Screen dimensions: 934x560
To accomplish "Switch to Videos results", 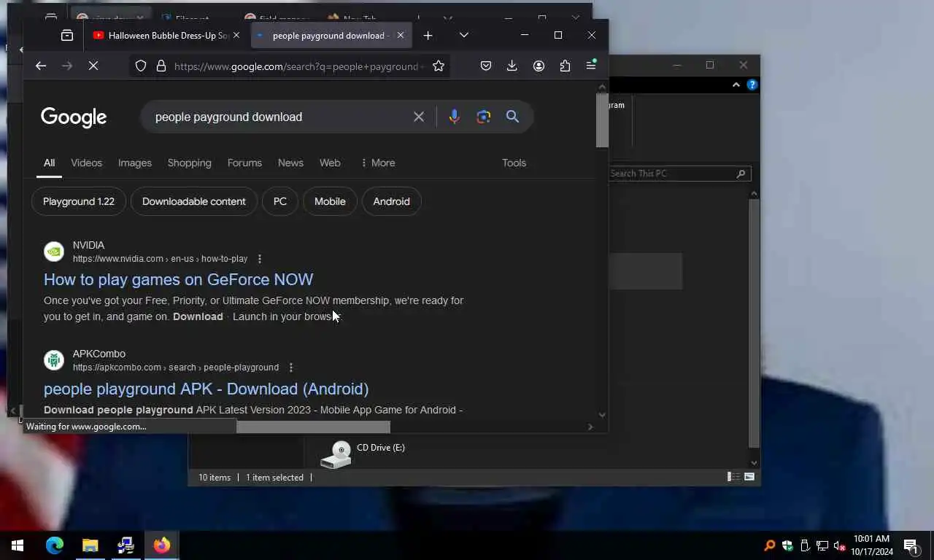I will coord(86,163).
